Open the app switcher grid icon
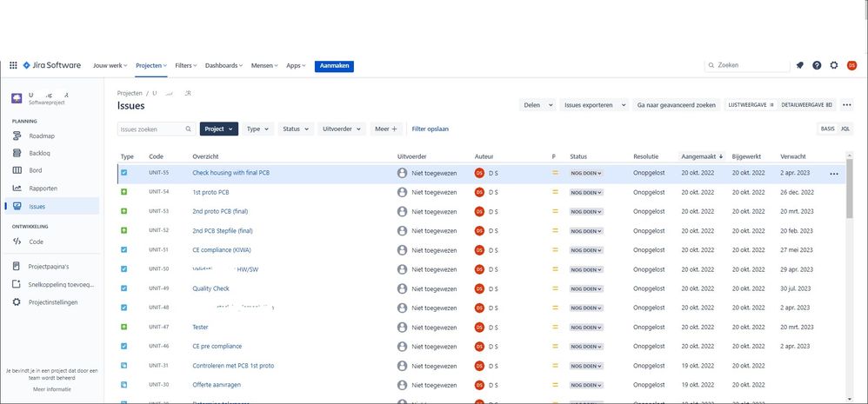Image resolution: width=868 pixels, height=404 pixels. click(x=13, y=65)
